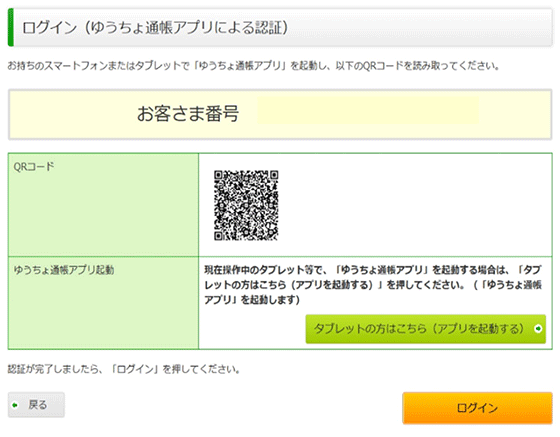Image resolution: width=560 pixels, height=437 pixels.
Task: Click the QR code image
Action: [x=246, y=205]
